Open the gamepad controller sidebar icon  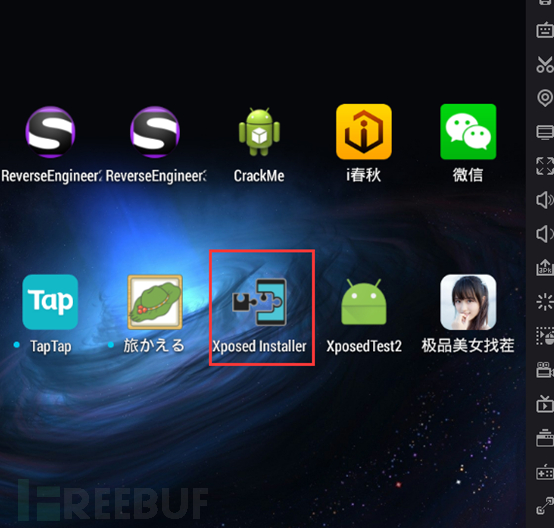[545, 472]
